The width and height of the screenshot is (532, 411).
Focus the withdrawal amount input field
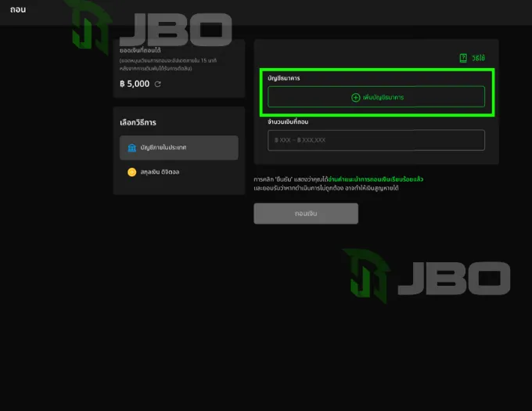tap(376, 140)
